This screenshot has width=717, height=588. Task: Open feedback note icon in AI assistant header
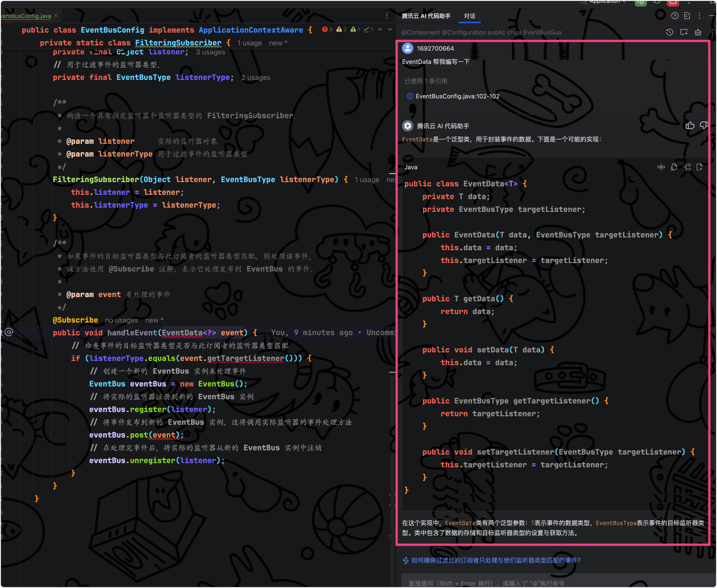687,16
